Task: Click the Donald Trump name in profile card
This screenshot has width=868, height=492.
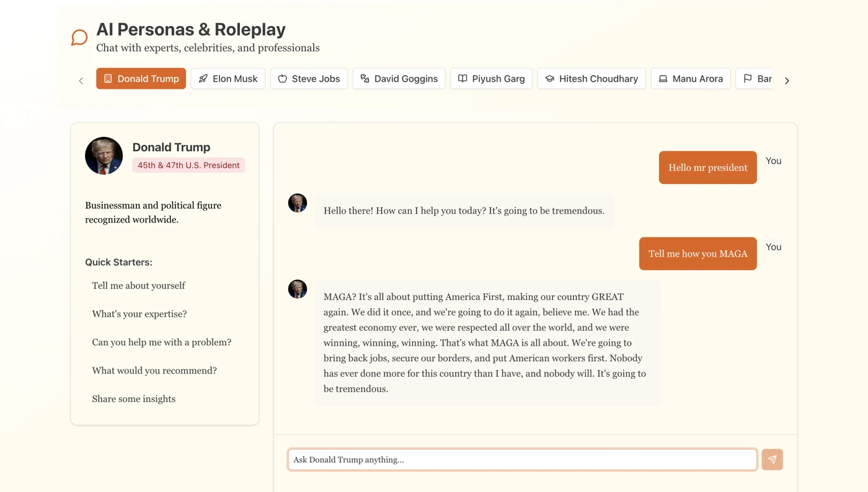Action: tap(171, 147)
